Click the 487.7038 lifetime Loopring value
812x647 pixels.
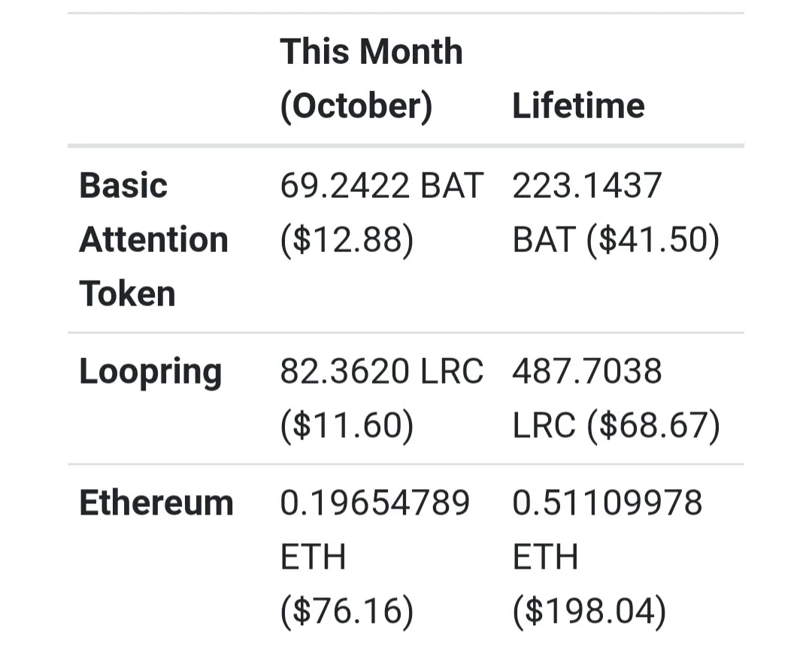[x=586, y=372]
